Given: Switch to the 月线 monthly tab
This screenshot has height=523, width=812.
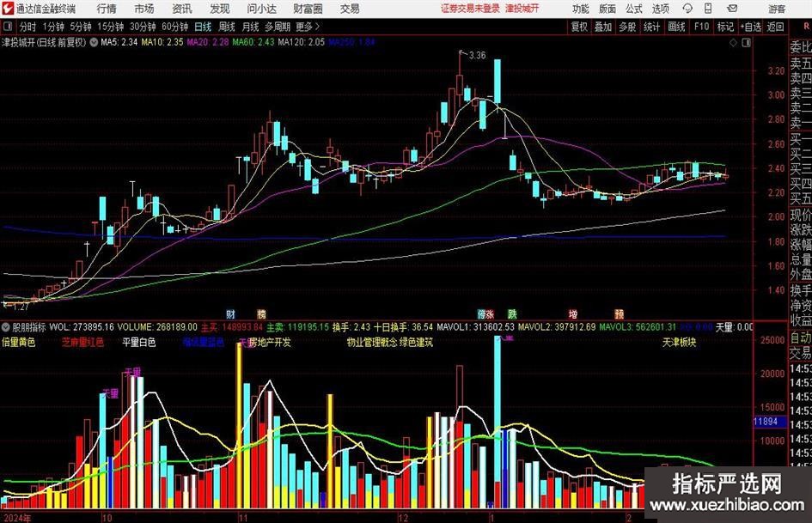Looking at the screenshot, I should 250,27.
